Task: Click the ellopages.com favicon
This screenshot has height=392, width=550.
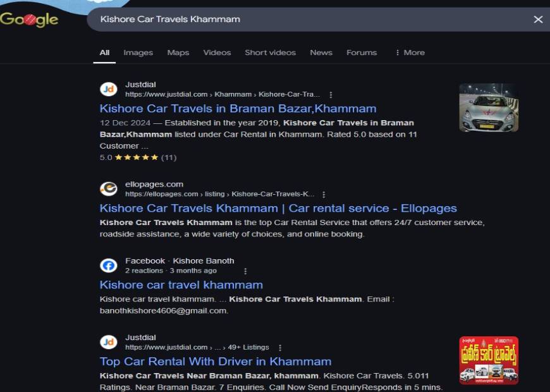Action: point(109,189)
